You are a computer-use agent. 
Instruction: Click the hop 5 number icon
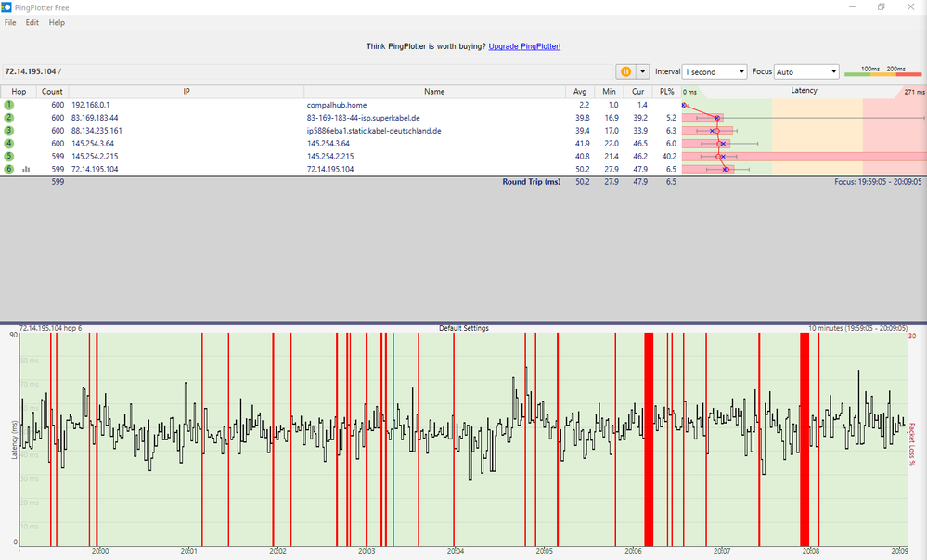[x=9, y=157]
